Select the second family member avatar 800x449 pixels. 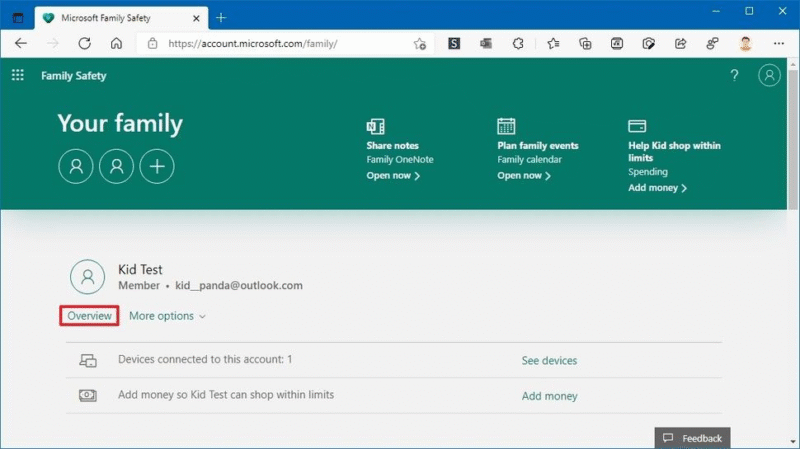tap(116, 166)
